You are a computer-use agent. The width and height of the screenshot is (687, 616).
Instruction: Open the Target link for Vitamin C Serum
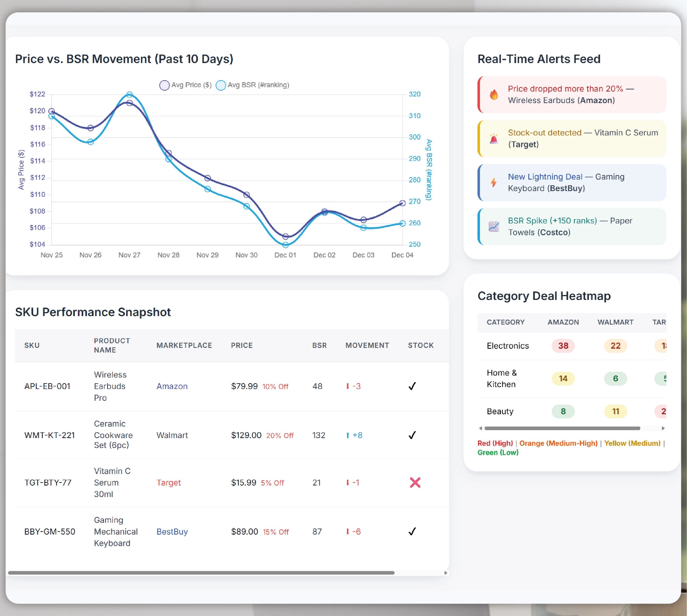169,482
